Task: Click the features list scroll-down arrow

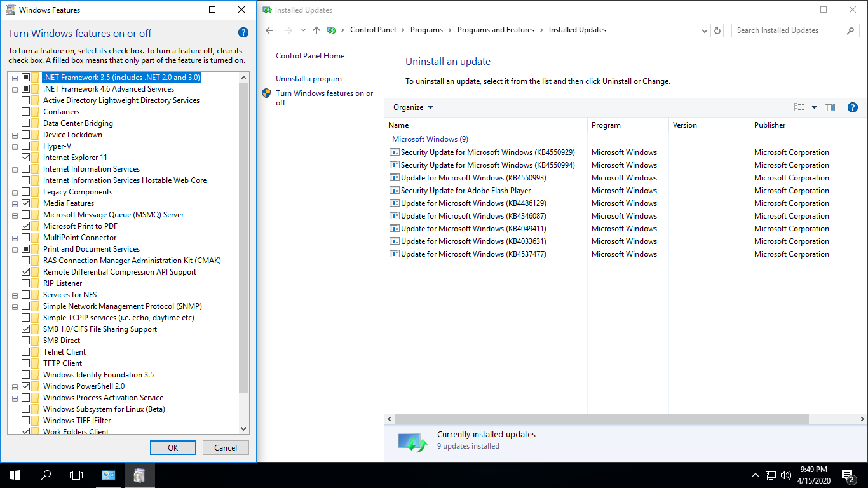Action: point(243,429)
